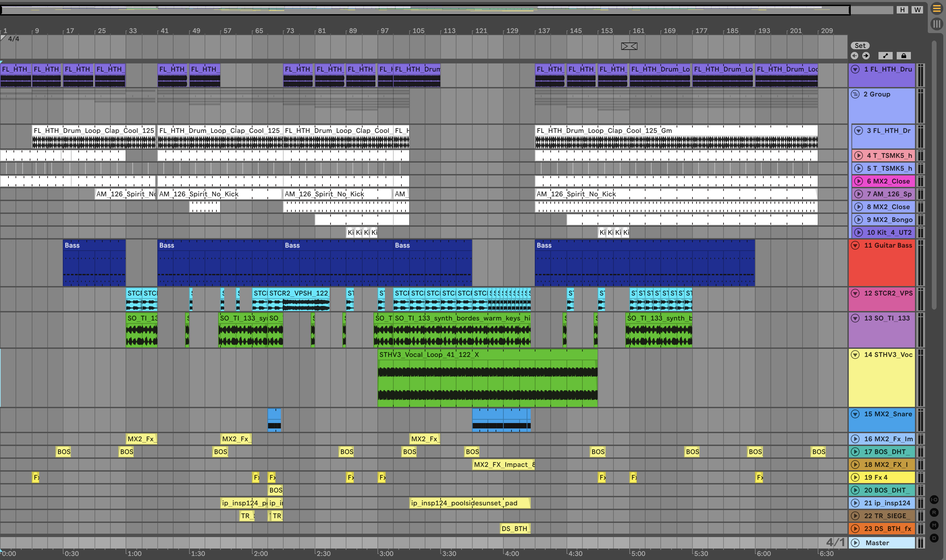Go to previous locator arrow

[854, 56]
